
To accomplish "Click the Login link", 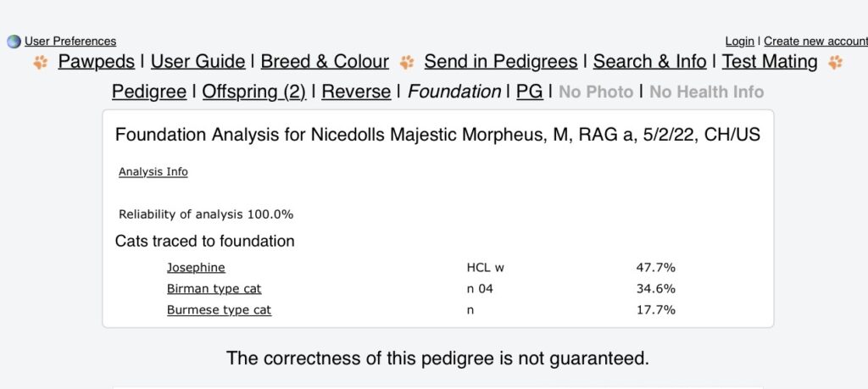I will (739, 42).
